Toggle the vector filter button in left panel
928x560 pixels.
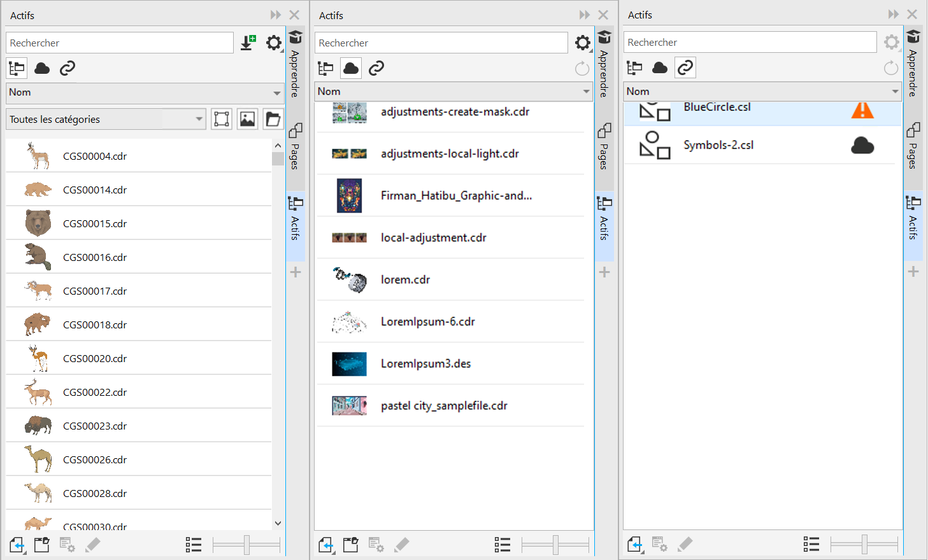coord(222,119)
